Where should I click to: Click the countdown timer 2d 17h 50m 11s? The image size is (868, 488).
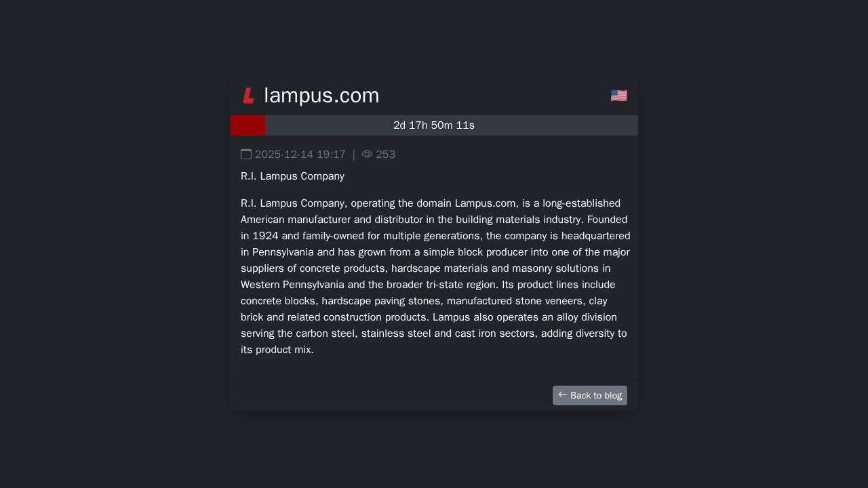(434, 125)
